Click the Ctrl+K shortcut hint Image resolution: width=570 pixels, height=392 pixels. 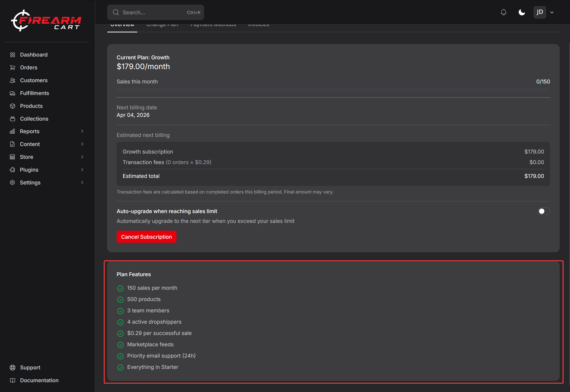[194, 12]
